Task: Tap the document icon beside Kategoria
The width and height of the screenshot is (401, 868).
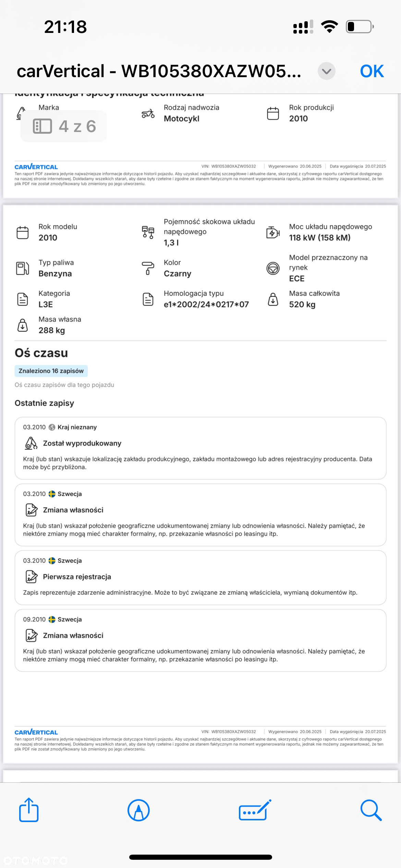Action: coord(23,299)
